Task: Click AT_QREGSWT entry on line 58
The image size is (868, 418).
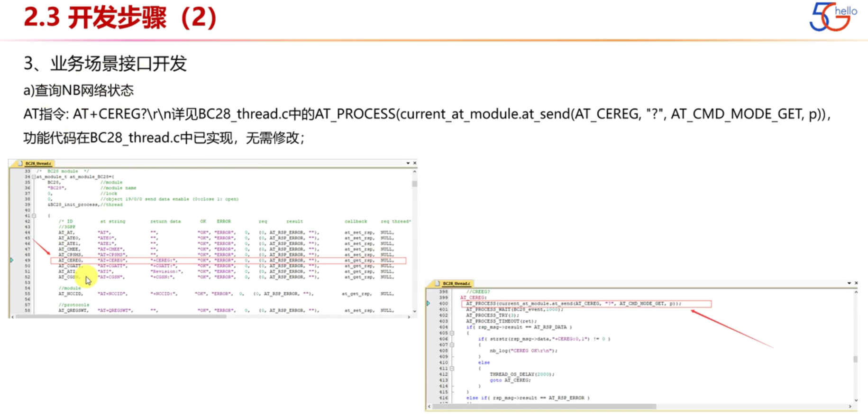Action: coord(73,310)
